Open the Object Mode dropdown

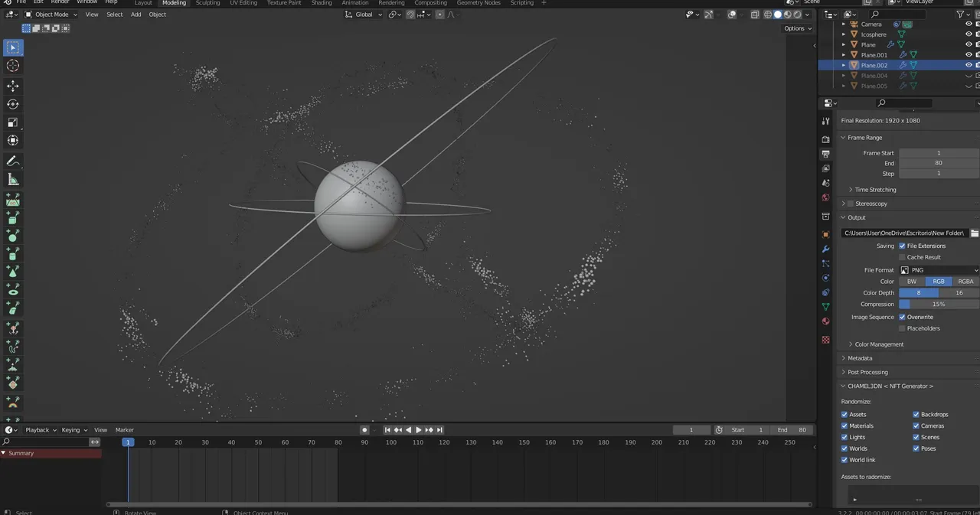51,15
